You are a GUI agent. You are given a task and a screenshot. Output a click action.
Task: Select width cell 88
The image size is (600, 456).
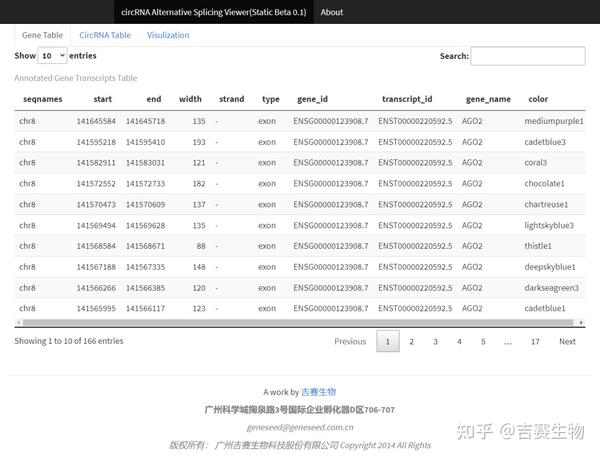click(x=201, y=246)
